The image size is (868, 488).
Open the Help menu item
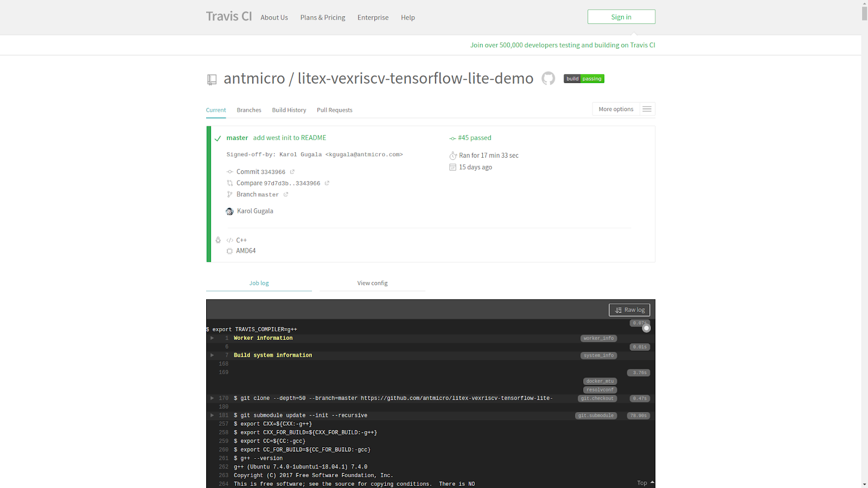(408, 17)
